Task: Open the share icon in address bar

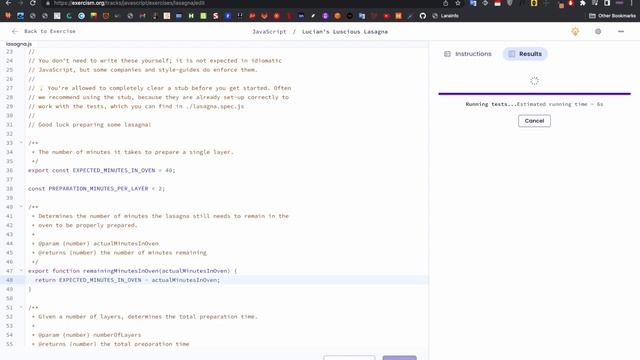Action: pos(445,3)
